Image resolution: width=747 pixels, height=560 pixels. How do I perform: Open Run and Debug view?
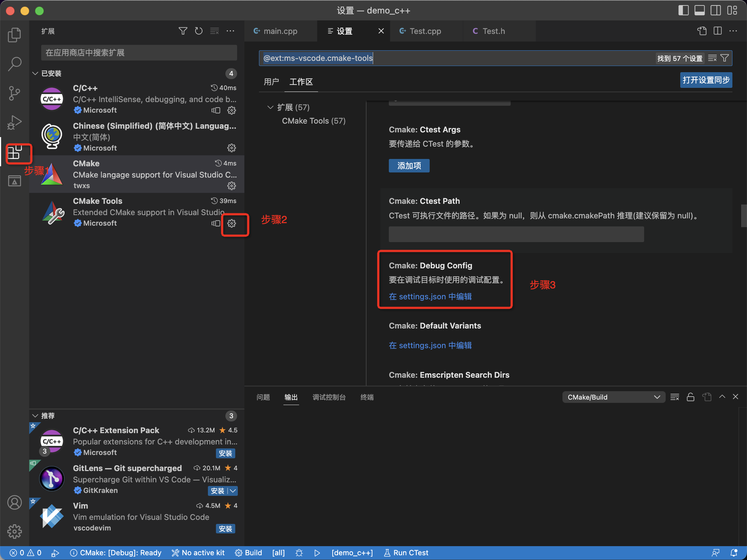click(x=15, y=122)
